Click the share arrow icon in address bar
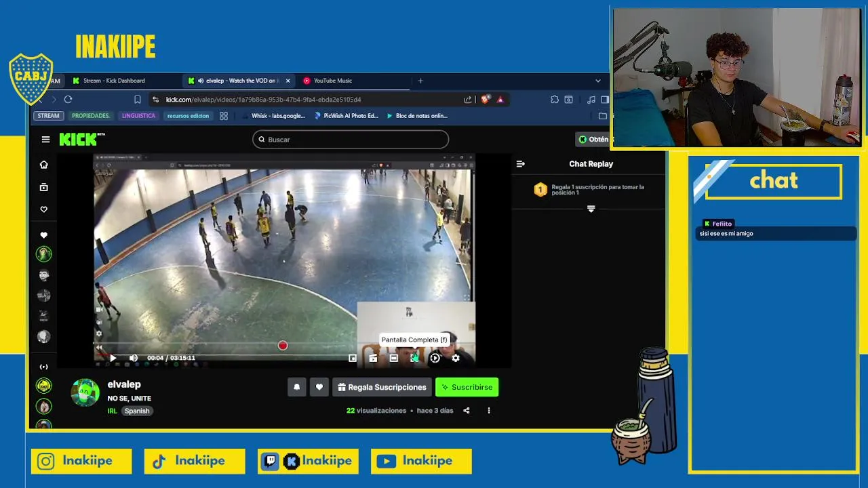 (x=468, y=100)
